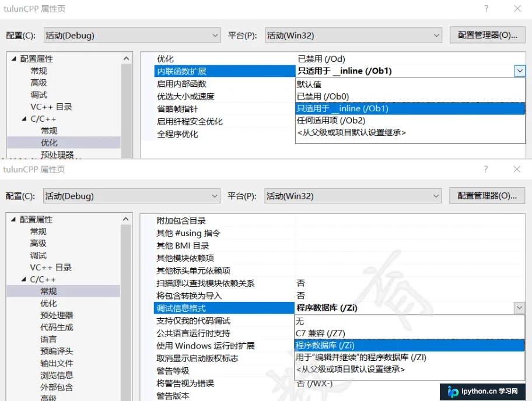
Task: Select 高级 in upper dialog tree
Action: (x=39, y=83)
